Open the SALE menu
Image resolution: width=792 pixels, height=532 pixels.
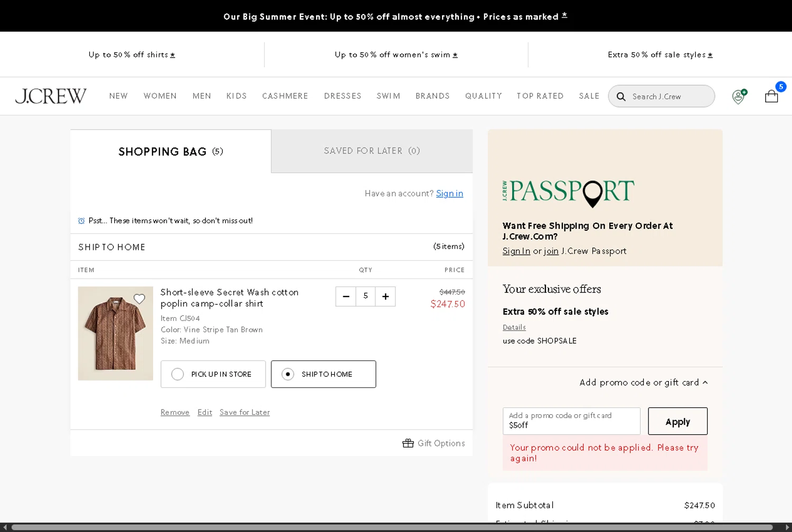coord(589,96)
